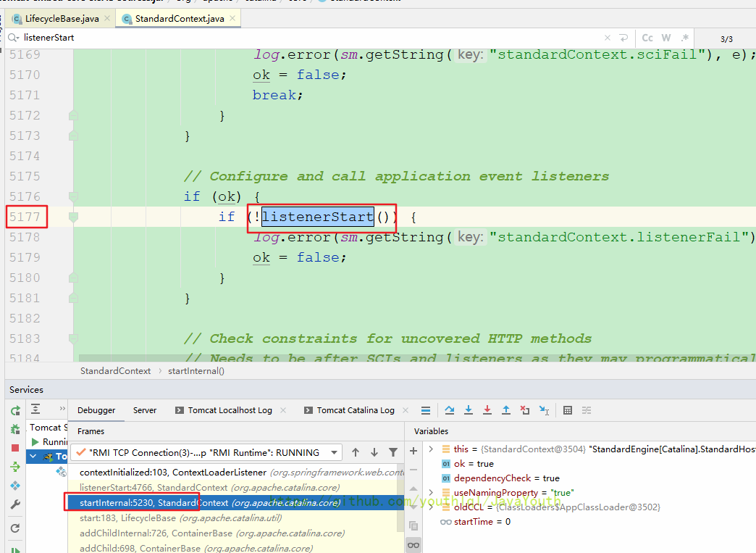Click the Step Out debugger icon
Viewport: 756px width, 553px height.
pos(506,410)
